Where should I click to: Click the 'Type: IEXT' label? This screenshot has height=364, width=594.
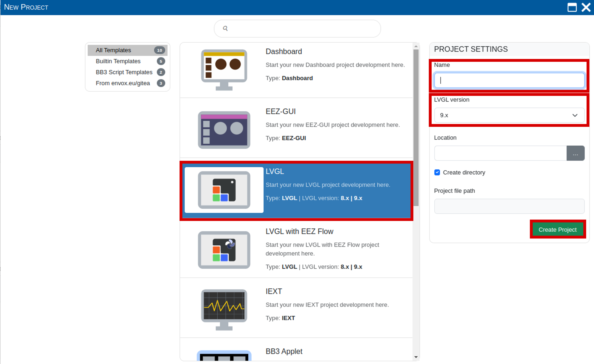(280, 318)
